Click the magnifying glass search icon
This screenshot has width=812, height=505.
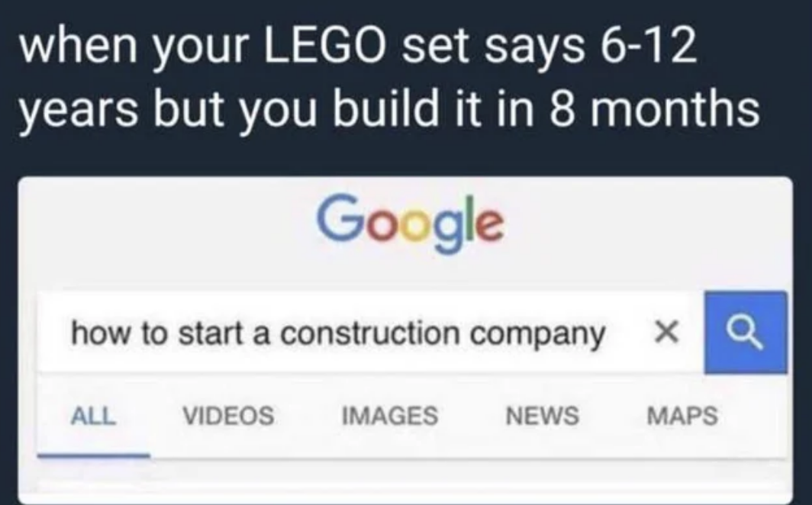743,333
